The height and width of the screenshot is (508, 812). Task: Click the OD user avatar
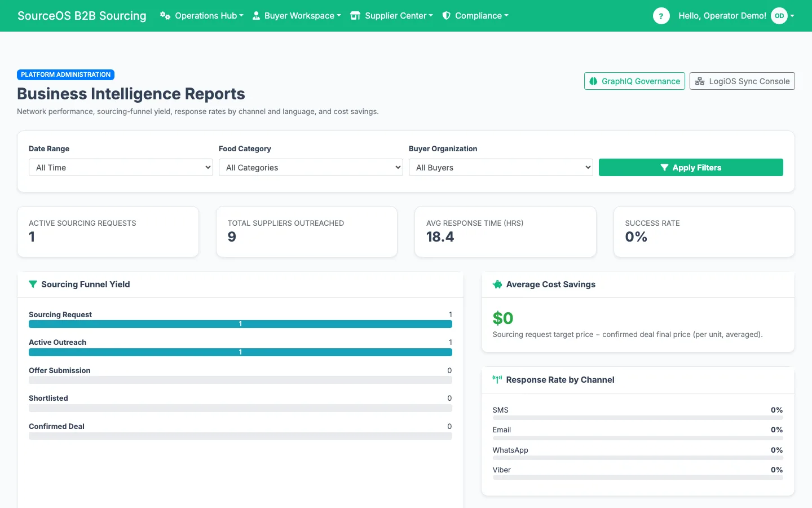pos(779,16)
